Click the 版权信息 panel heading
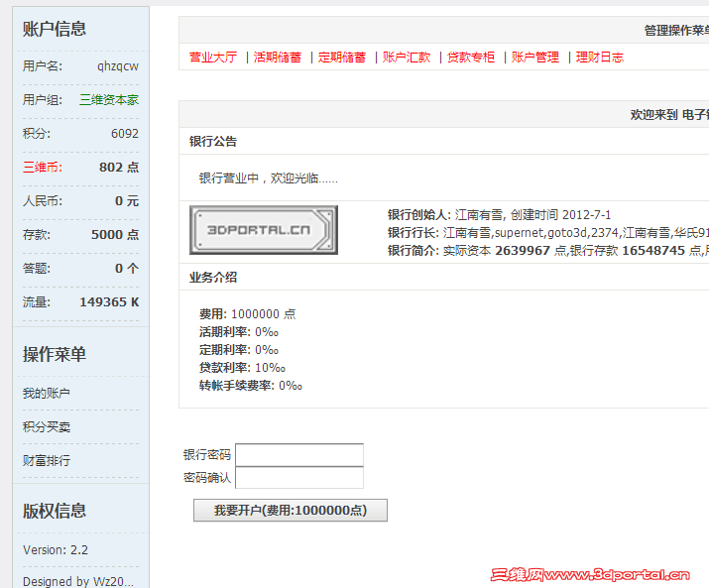 point(55,511)
